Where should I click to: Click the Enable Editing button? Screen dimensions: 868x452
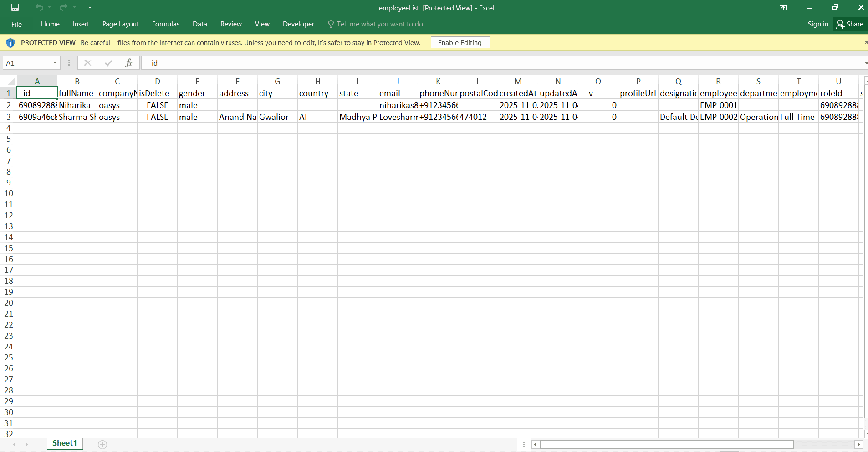[x=460, y=42]
